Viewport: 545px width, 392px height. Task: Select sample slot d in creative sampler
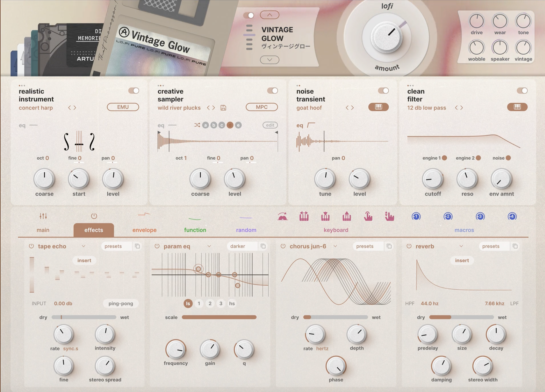click(x=230, y=125)
